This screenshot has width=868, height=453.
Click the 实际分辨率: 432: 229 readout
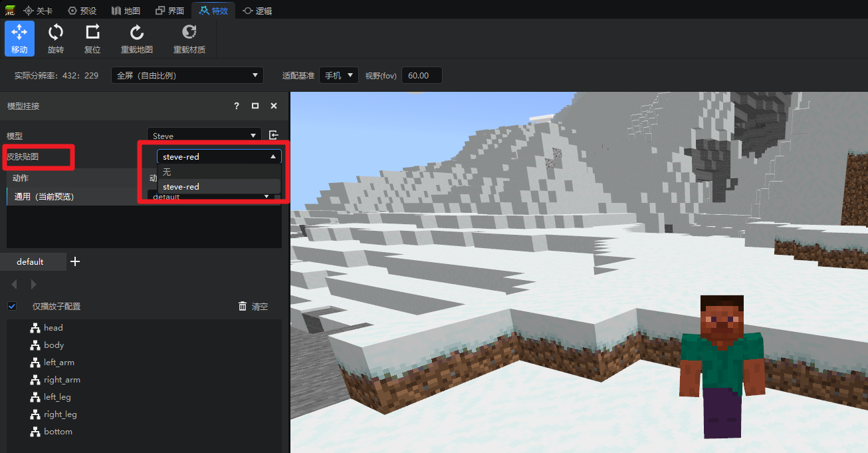56,76
